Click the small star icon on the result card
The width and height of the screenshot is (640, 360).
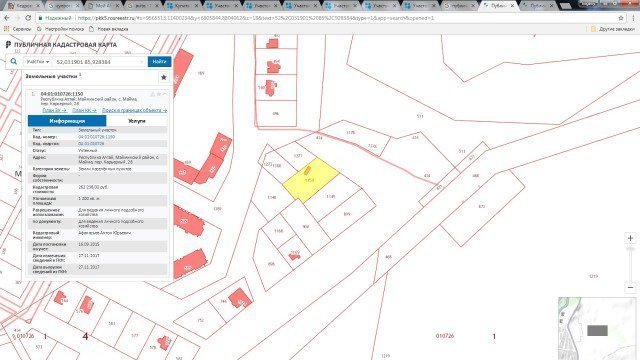[x=159, y=94]
